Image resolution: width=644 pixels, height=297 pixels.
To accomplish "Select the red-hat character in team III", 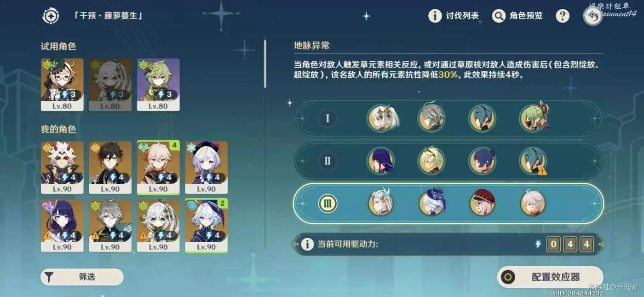I will pos(482,203).
